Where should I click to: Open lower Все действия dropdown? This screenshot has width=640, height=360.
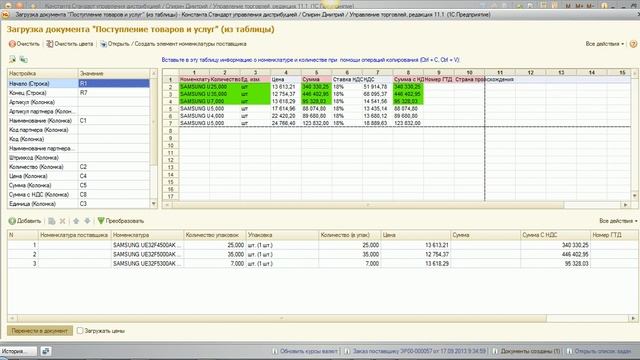pos(618,221)
